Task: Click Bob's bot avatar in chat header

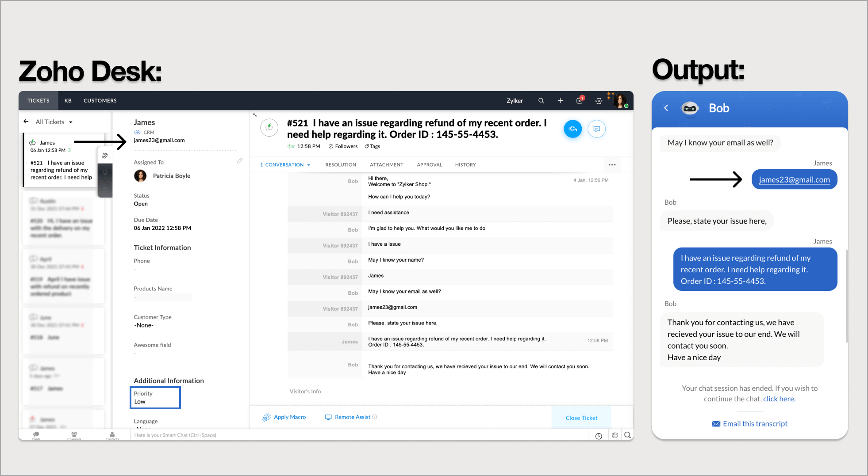Action: tap(690, 108)
